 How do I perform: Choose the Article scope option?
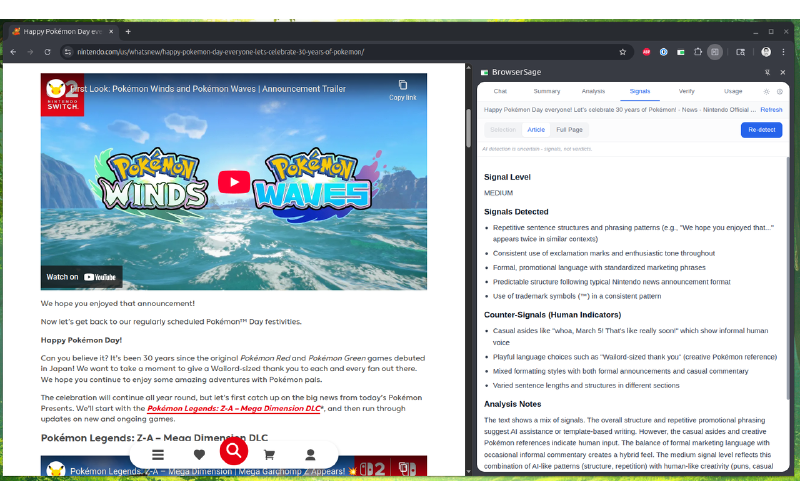536,130
